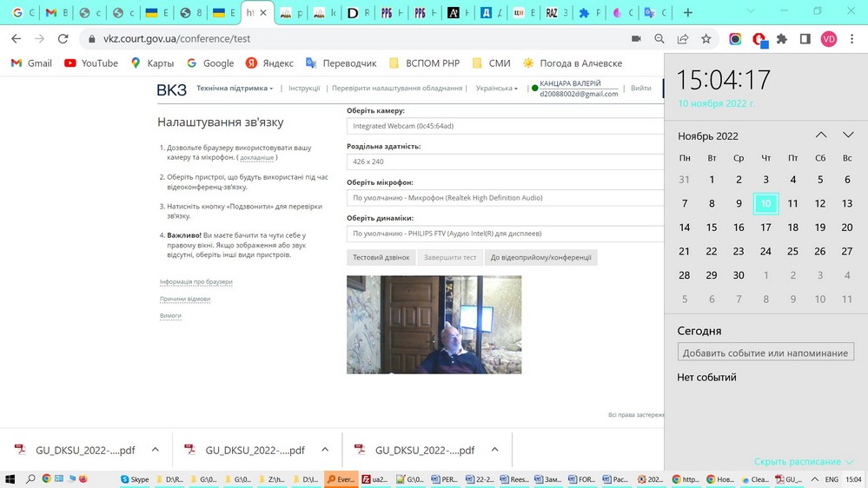Click the Вийти logout link
Screen dimensions: 868x488
[x=641, y=88]
